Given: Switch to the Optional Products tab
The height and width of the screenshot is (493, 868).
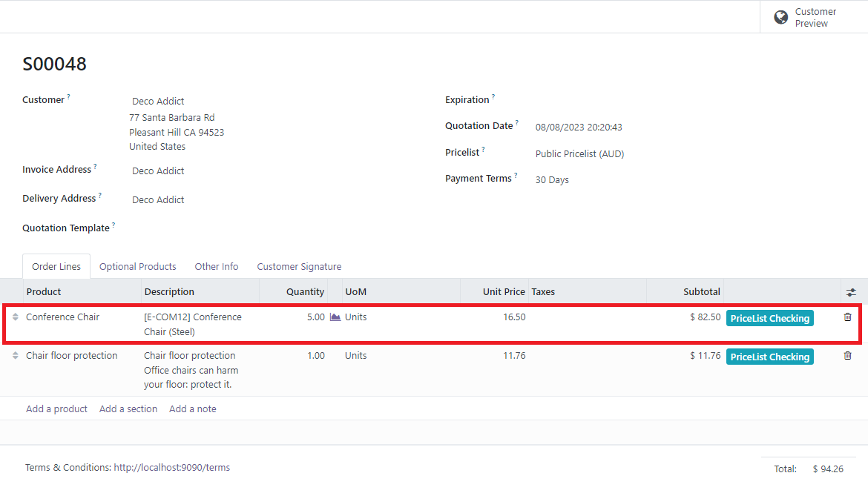Looking at the screenshot, I should [x=138, y=267].
